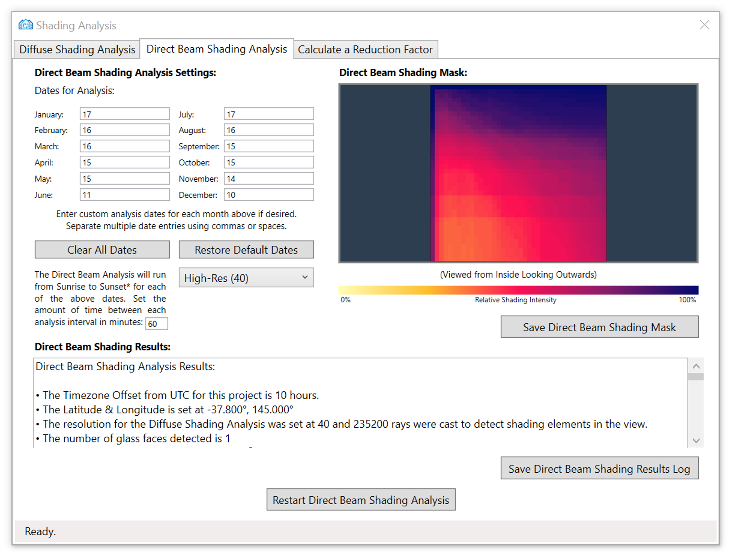
Task: Open the High-Res (40) resolution dropdown
Action: click(x=246, y=277)
